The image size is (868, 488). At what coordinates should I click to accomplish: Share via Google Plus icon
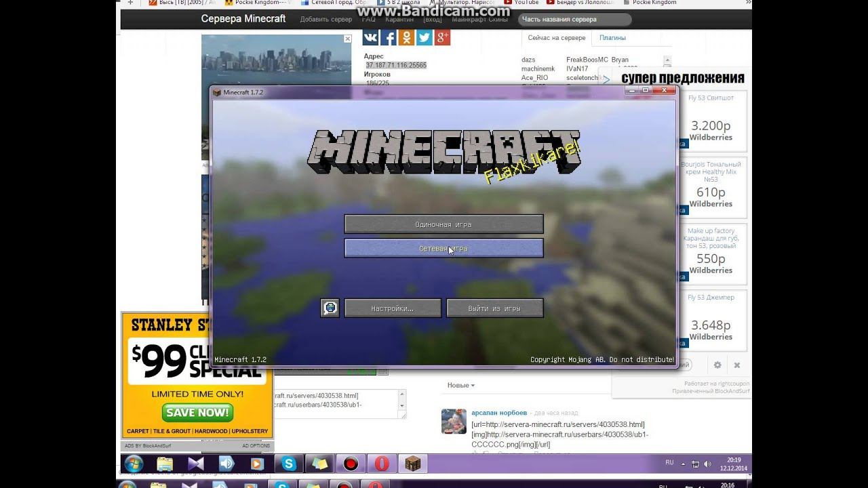click(x=442, y=37)
